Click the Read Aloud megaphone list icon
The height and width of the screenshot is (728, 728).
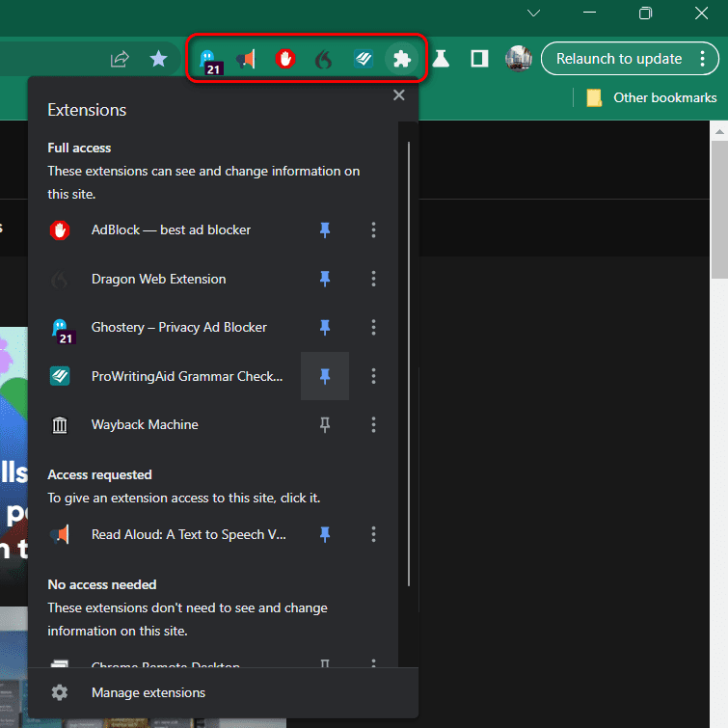pos(60,534)
